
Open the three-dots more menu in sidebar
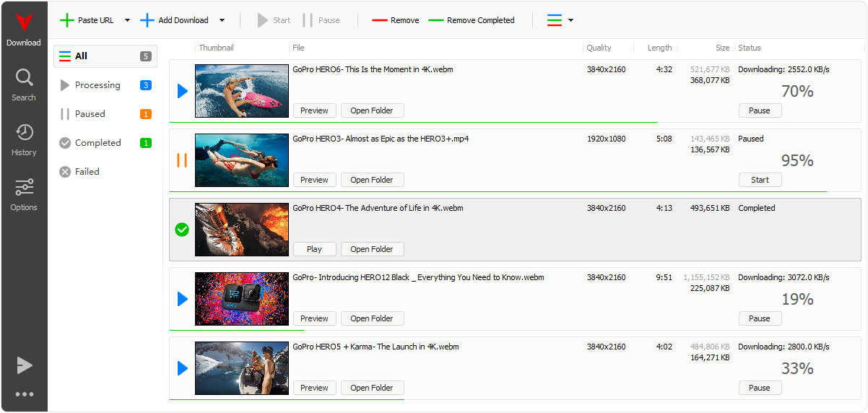tap(25, 394)
